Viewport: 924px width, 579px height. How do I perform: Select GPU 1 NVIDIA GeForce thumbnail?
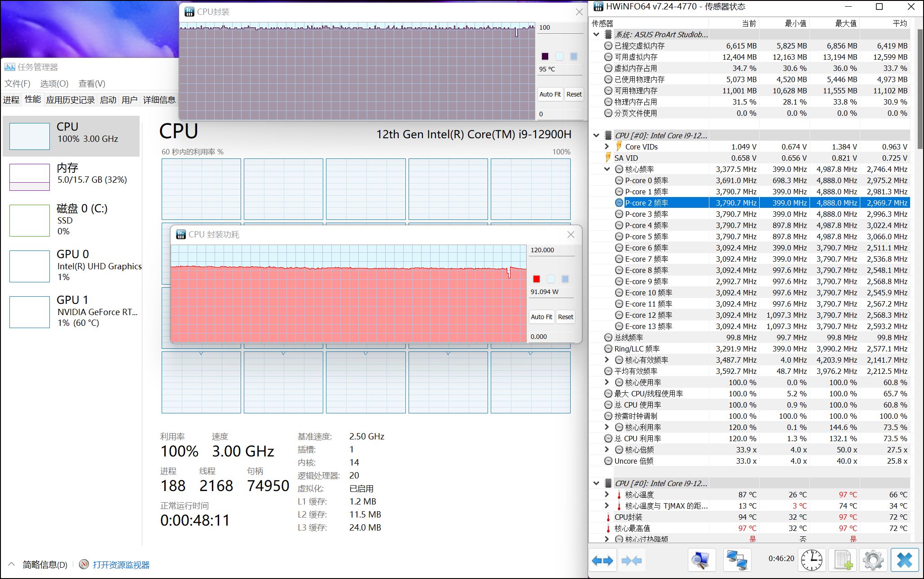click(30, 312)
